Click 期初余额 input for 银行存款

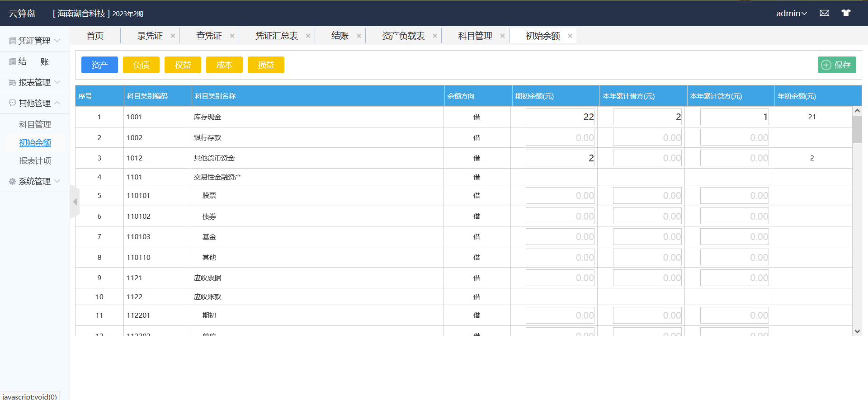560,138
